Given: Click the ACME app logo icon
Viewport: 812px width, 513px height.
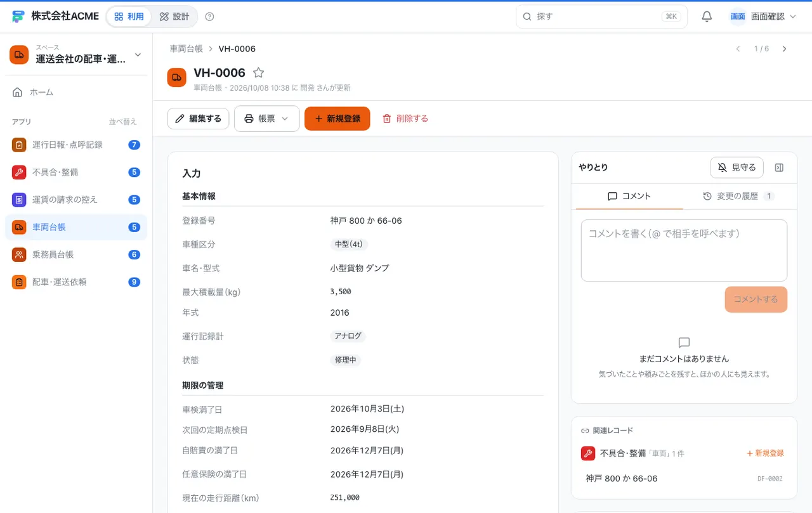Looking at the screenshot, I should 18,16.
